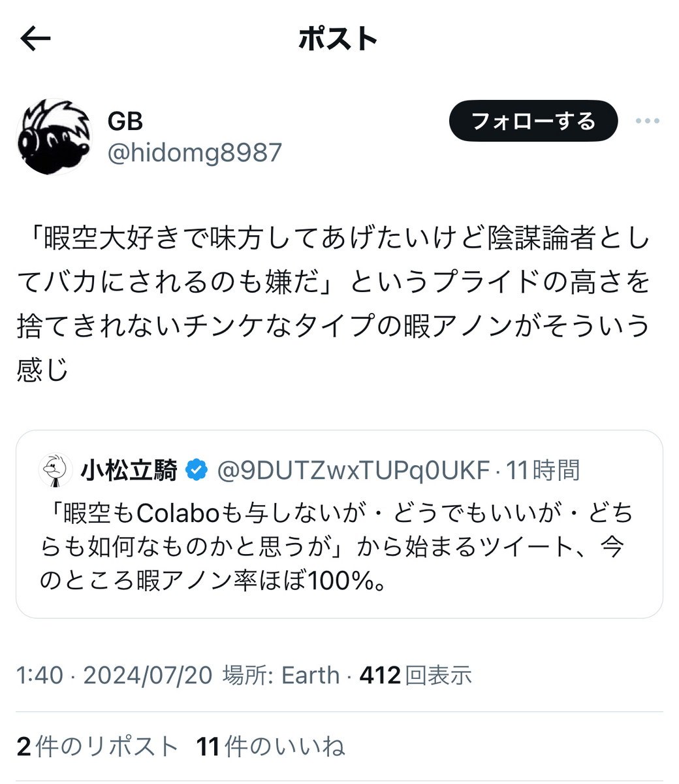The height and width of the screenshot is (784, 679).
Task: Show the 11件のいいね list
Action: coord(270,746)
